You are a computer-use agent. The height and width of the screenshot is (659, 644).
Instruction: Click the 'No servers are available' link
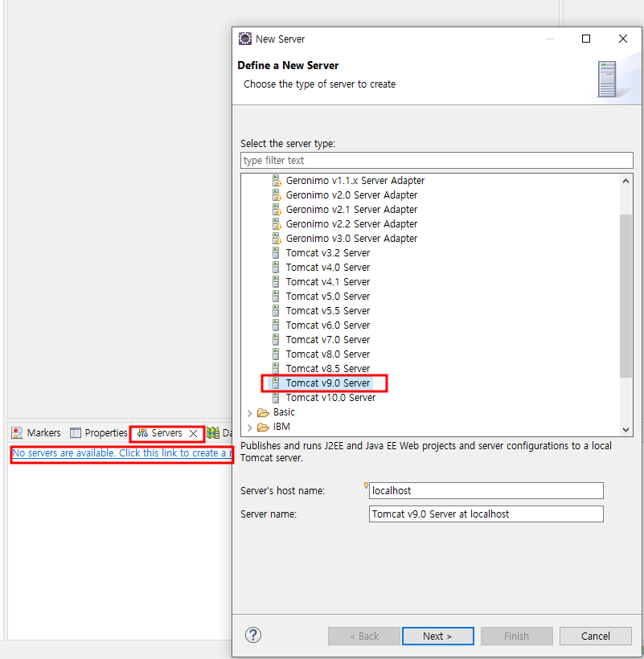point(122,453)
